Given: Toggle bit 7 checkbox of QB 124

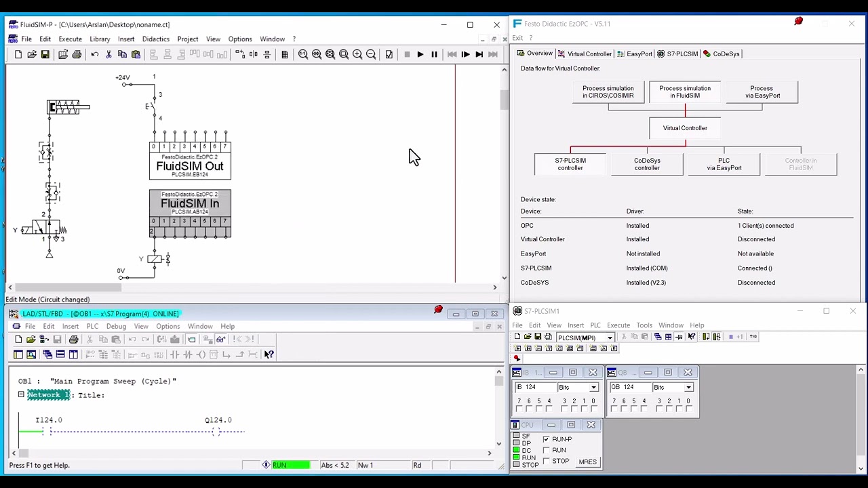Looking at the screenshot, I should [x=614, y=409].
